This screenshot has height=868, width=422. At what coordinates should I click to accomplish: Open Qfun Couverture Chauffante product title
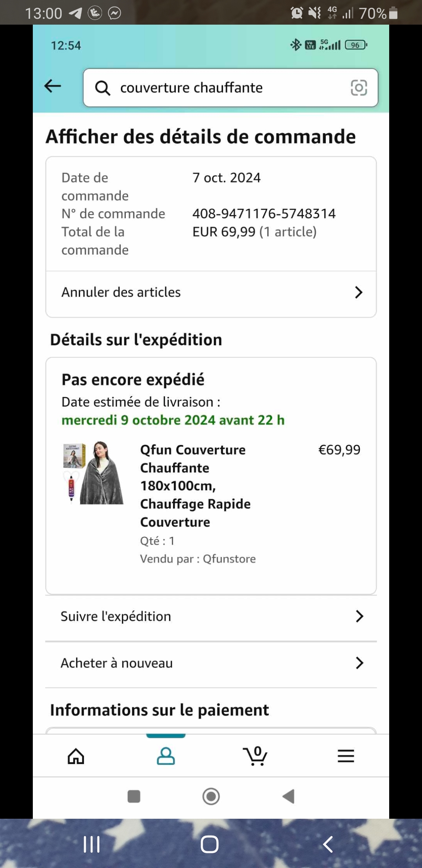195,486
